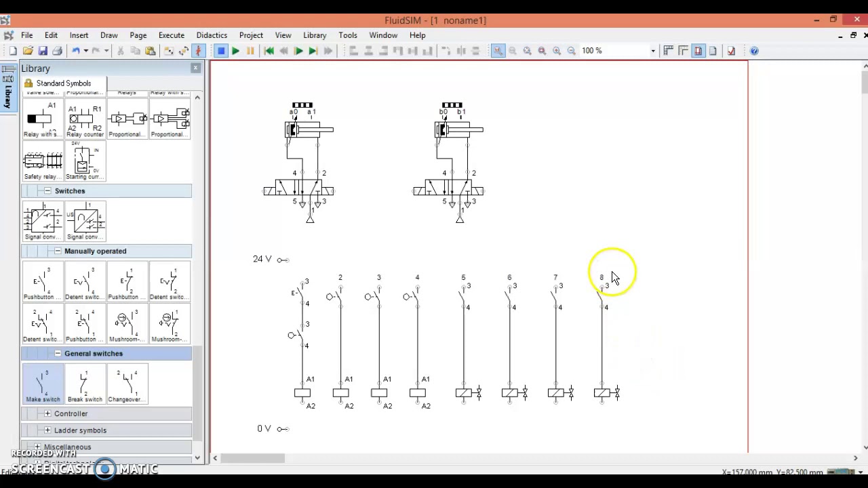Image resolution: width=868 pixels, height=488 pixels.
Task: Pause the simulation
Action: [x=250, y=51]
